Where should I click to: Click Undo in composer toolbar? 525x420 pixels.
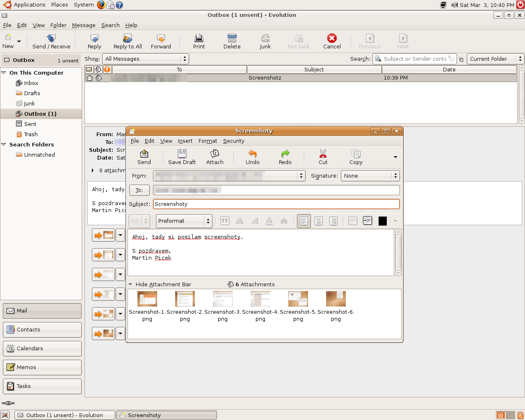(252, 157)
